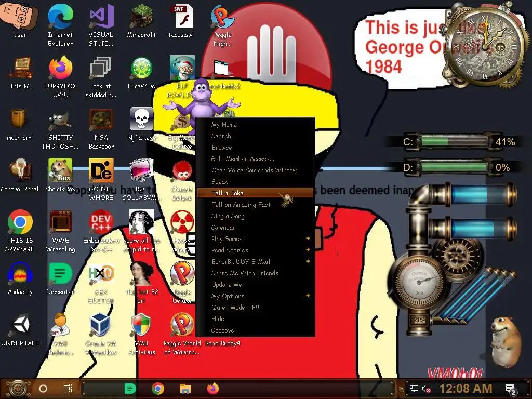Select the ChomikBox desktop icon
This screenshot has width=532, height=399.
[60, 176]
